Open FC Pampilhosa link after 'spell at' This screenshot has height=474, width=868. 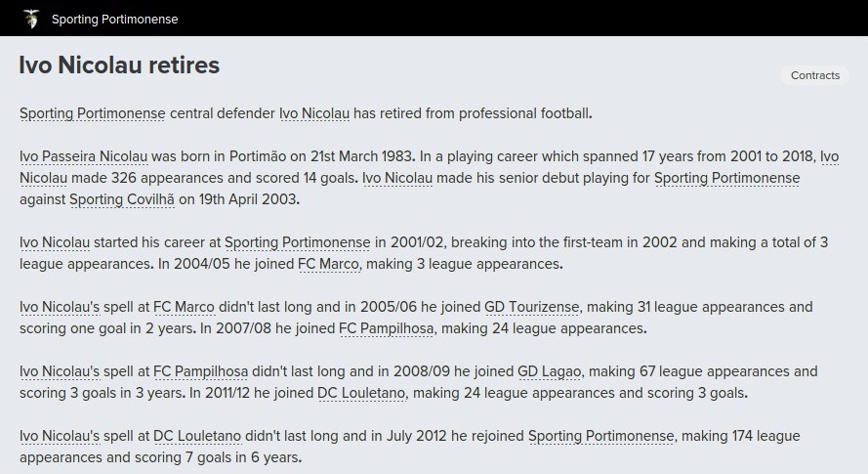click(200, 371)
